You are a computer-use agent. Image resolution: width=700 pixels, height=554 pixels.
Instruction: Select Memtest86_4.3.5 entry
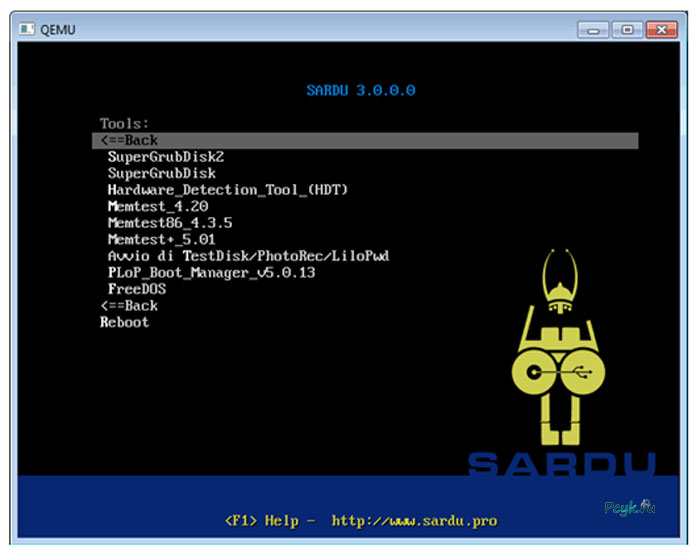click(x=170, y=223)
